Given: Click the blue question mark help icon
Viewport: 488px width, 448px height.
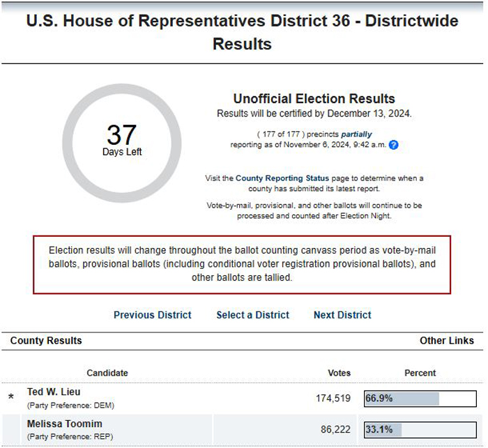Looking at the screenshot, I should 394,145.
